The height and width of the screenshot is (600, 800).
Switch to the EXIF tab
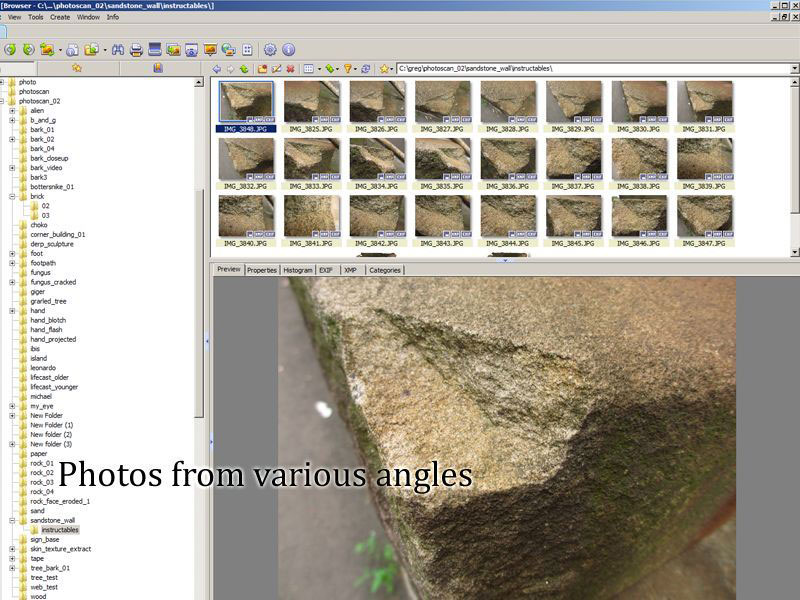click(326, 270)
